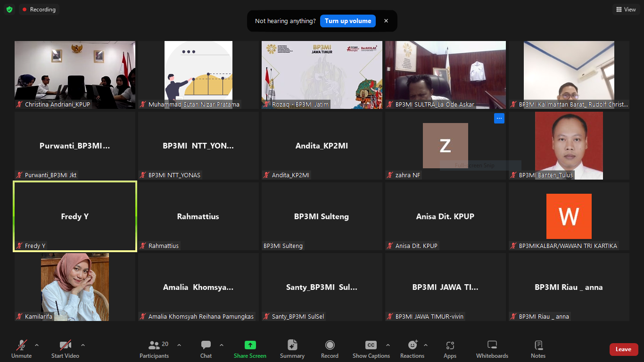Open the Participants panel
This screenshot has height=362, width=644.
click(154, 349)
